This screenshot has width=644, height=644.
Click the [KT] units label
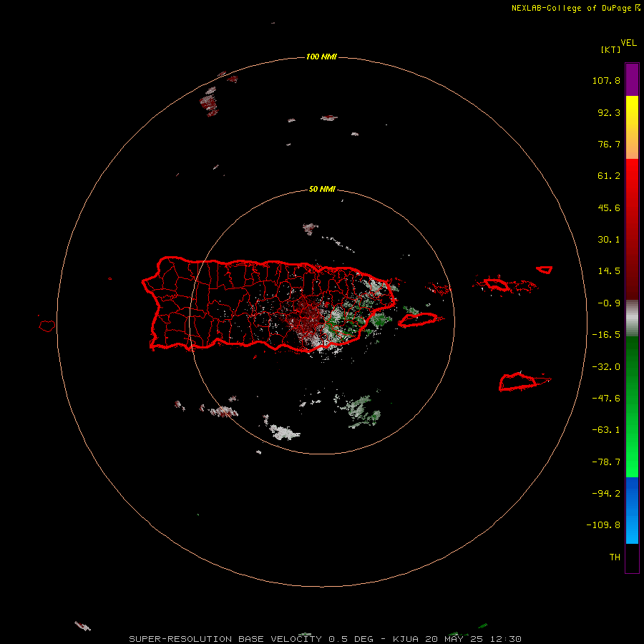click(611, 49)
